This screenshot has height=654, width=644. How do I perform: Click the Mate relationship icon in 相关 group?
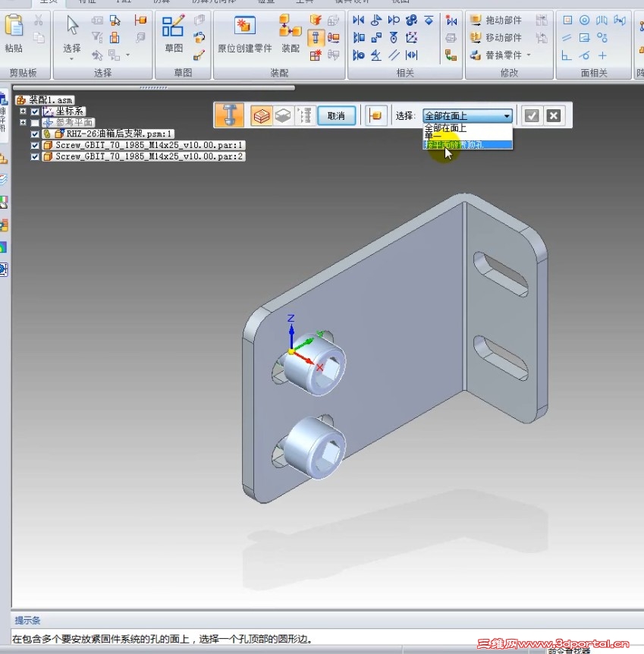(x=358, y=20)
